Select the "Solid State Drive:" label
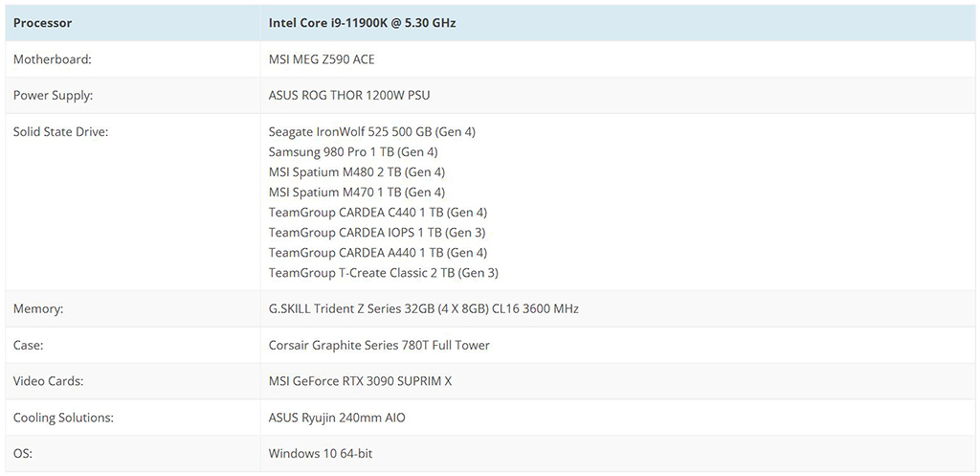 (60, 132)
